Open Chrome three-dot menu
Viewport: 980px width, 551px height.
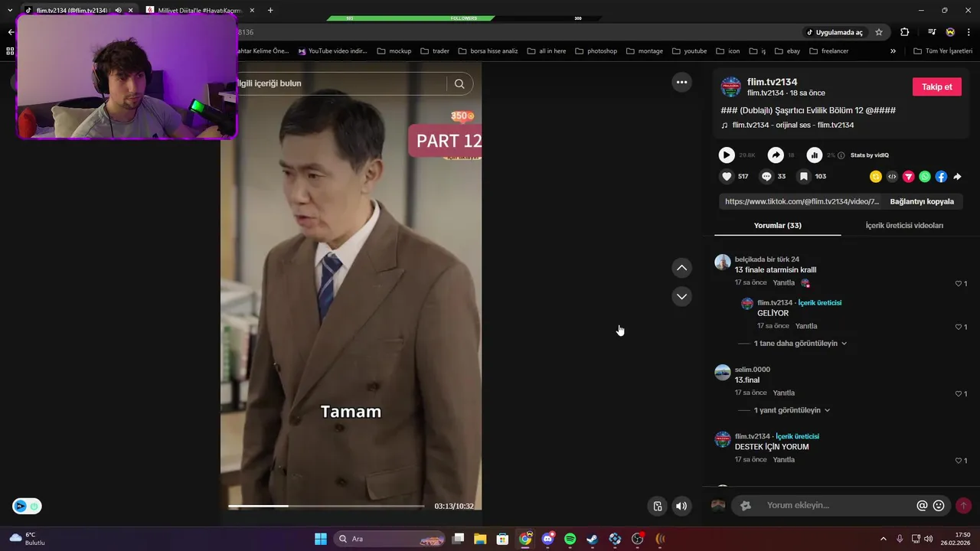969,32
